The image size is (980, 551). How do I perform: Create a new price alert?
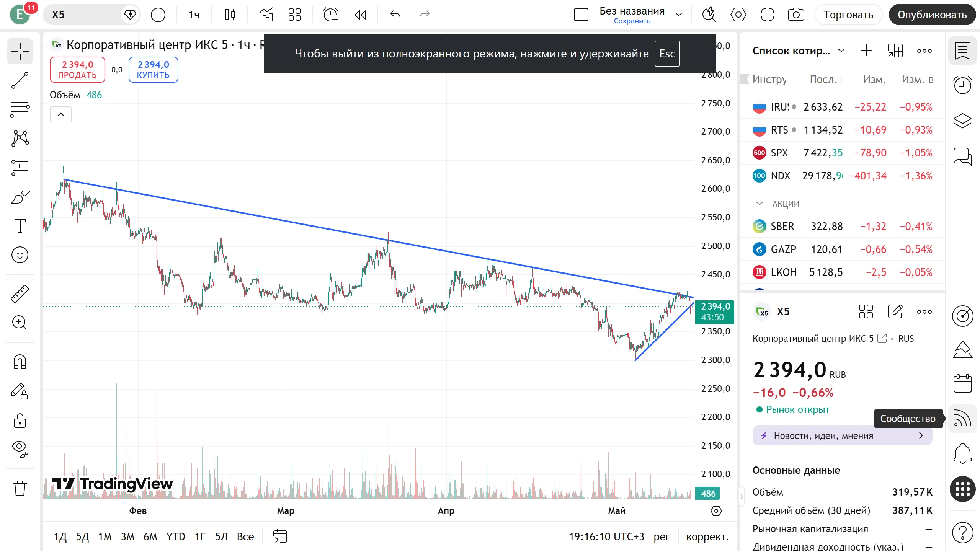(x=331, y=15)
